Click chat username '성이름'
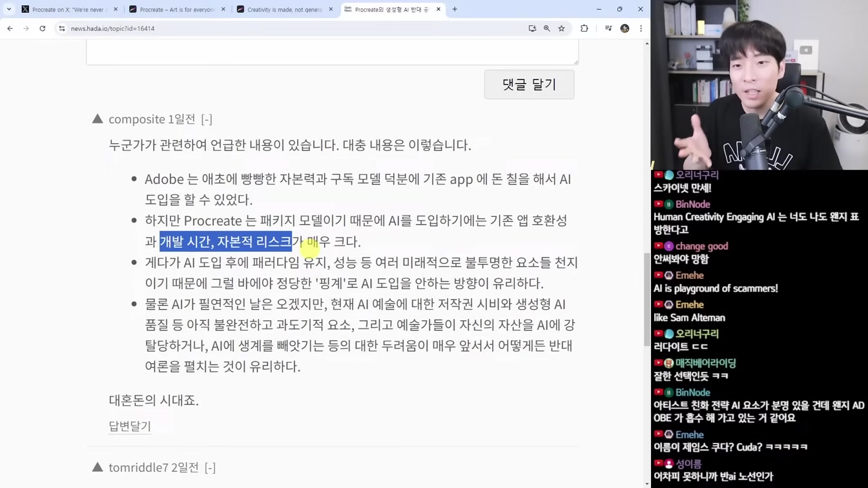The height and width of the screenshot is (488, 868). [x=688, y=463]
